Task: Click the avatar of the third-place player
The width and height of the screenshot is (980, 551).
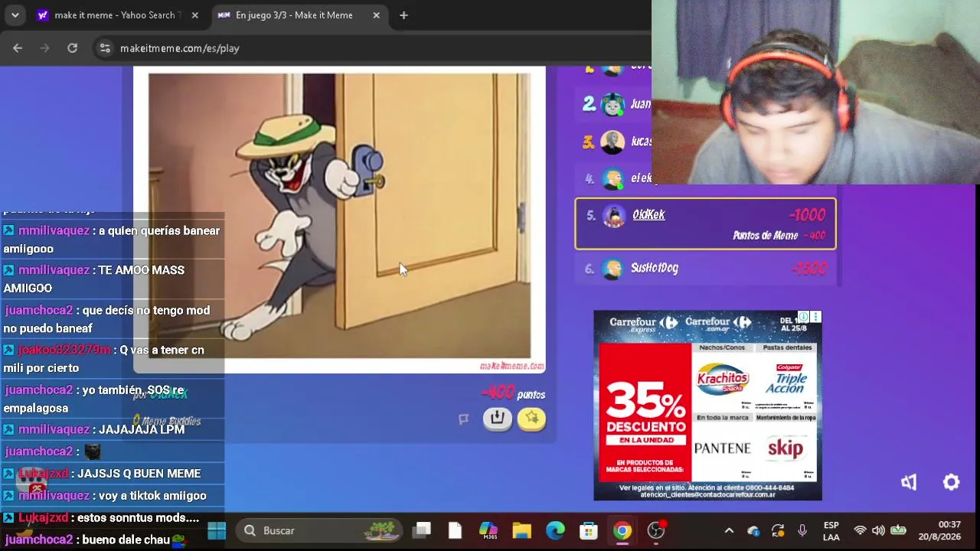Action: (x=612, y=142)
